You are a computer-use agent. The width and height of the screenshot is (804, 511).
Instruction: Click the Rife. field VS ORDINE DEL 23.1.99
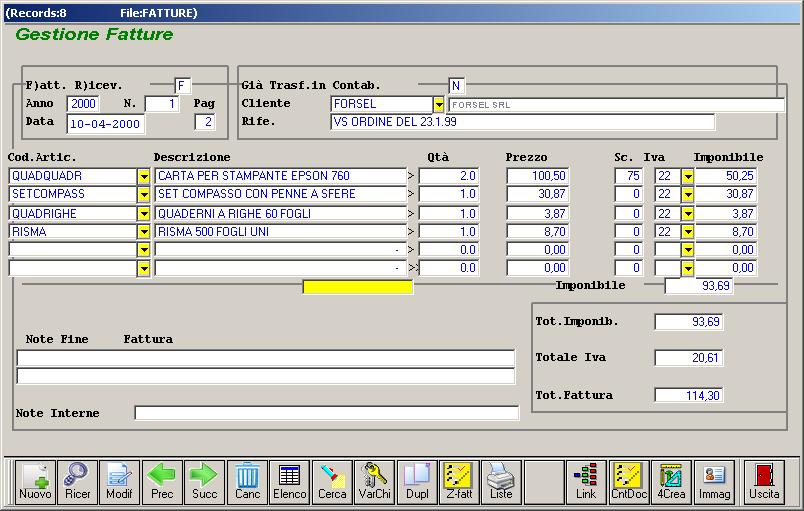click(x=522, y=122)
